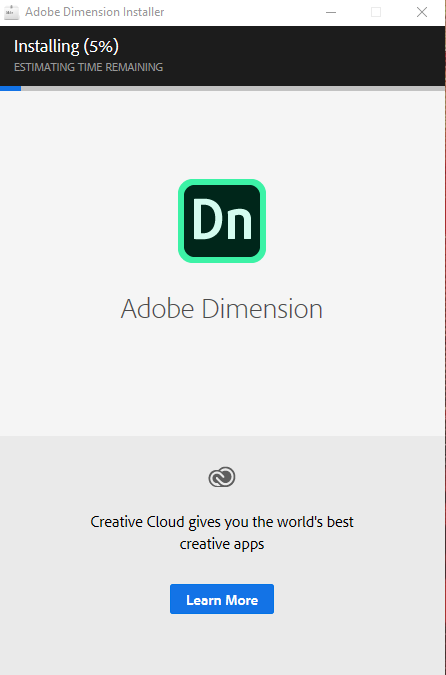The image size is (446, 675).
Task: Click the Creative Cloud tagline's first line
Action: point(222,522)
